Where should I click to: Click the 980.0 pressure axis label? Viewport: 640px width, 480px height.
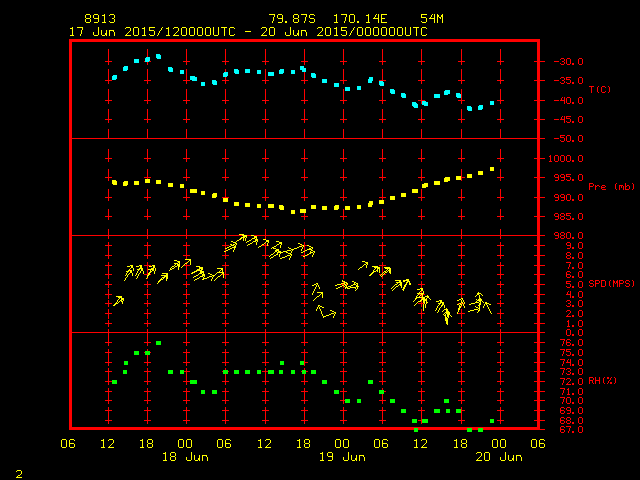point(568,236)
